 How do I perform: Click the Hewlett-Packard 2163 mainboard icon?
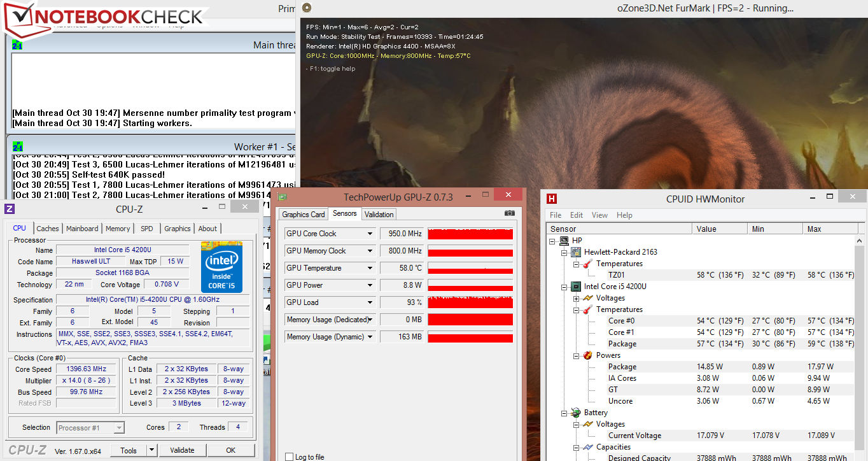pyautogui.click(x=576, y=252)
